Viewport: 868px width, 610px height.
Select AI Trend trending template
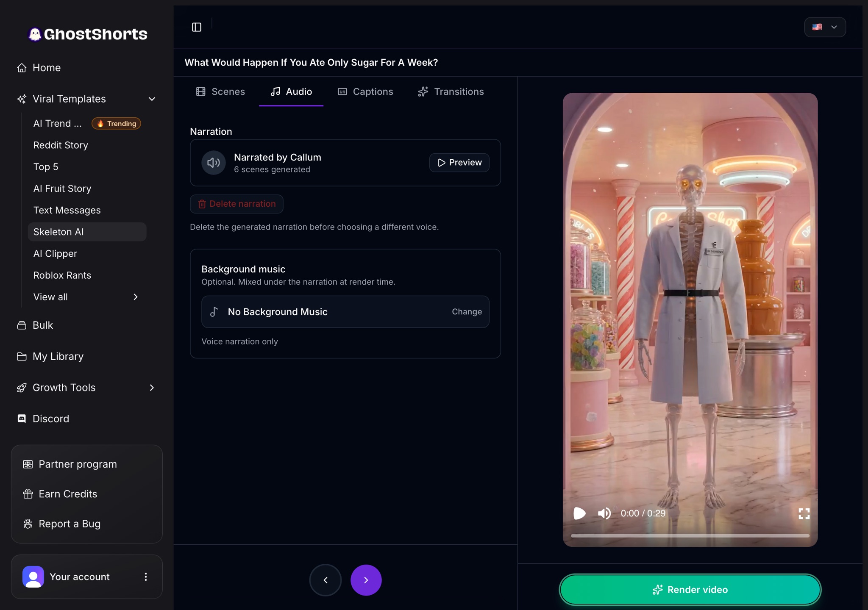coord(87,123)
